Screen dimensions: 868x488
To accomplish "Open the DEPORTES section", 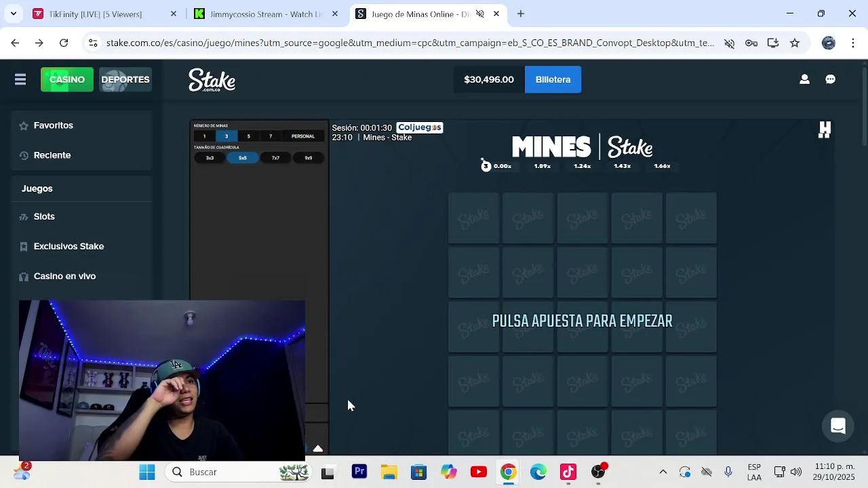I will 125,79.
